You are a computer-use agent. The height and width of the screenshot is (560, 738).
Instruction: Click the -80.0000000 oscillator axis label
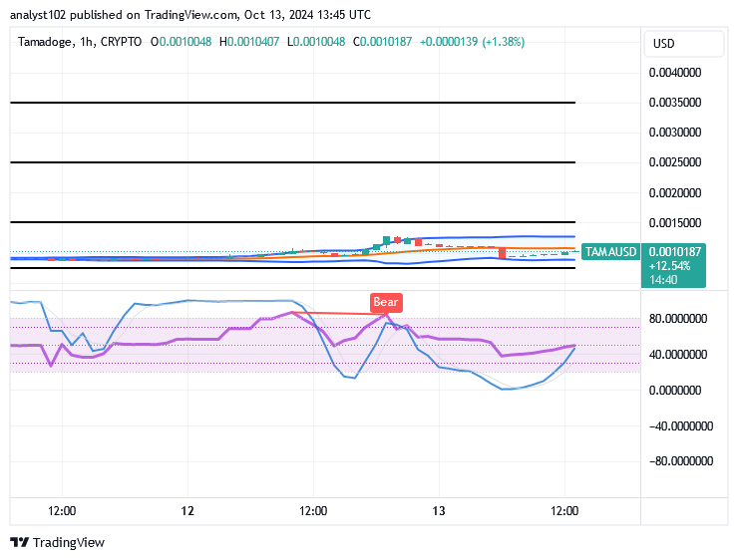pyautogui.click(x=677, y=461)
